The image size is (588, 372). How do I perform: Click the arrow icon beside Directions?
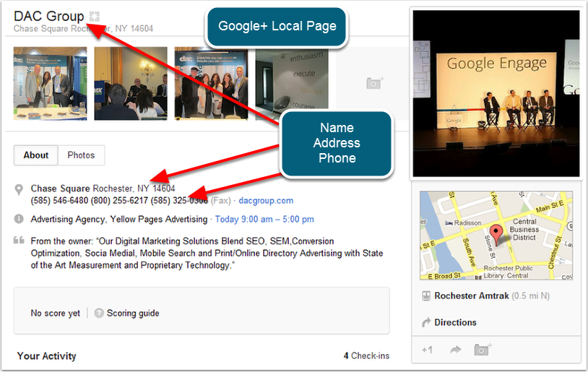point(426,322)
